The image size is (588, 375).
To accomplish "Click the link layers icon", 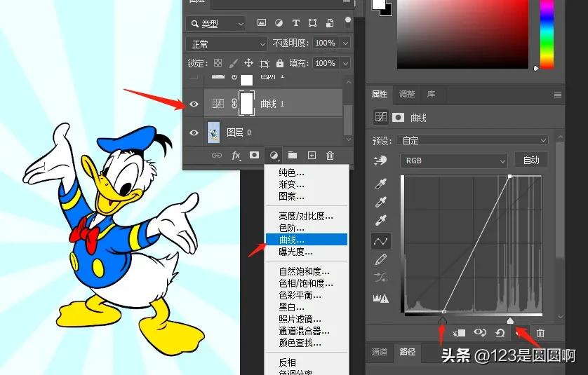I will pos(217,155).
